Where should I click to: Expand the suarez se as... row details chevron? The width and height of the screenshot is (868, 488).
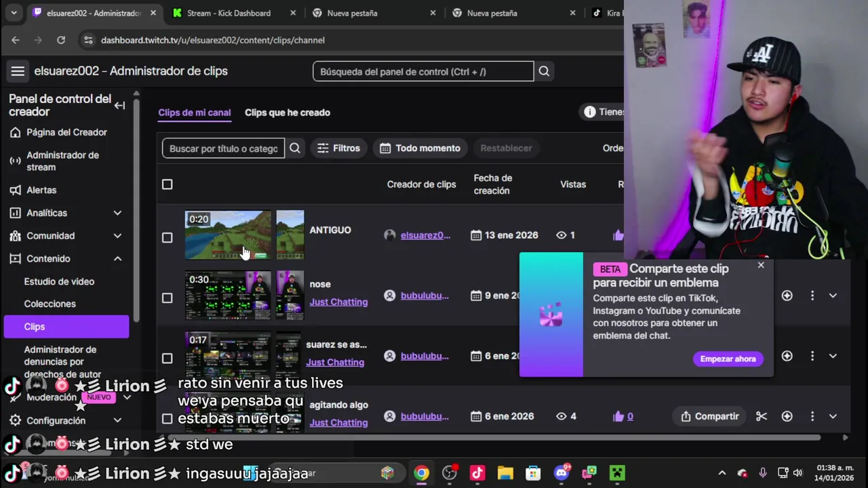click(833, 356)
